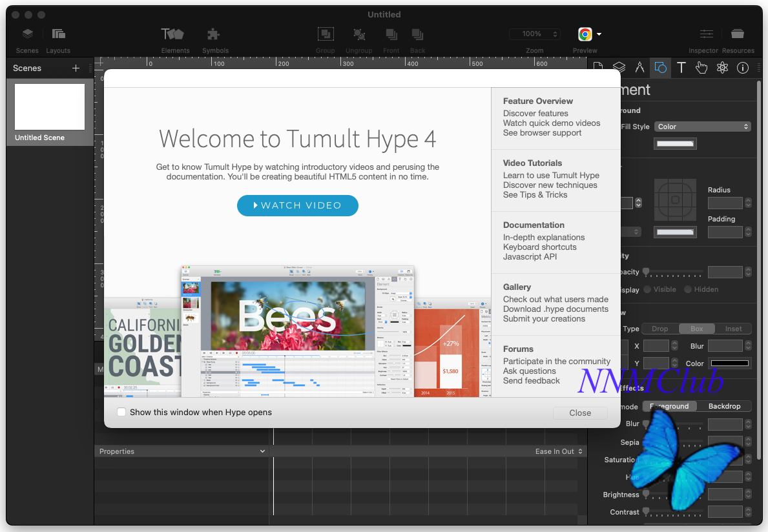
Task: Open the Ease In Out timing dropdown
Action: coord(558,451)
